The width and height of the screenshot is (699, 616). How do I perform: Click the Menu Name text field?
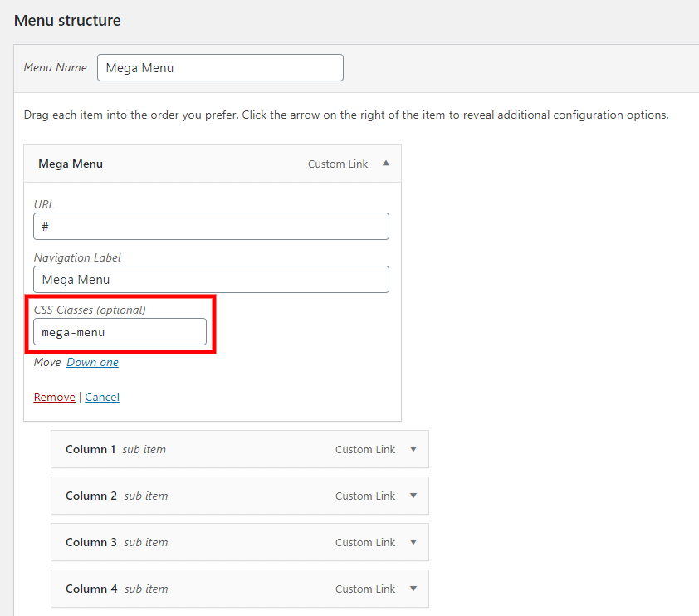coord(220,68)
